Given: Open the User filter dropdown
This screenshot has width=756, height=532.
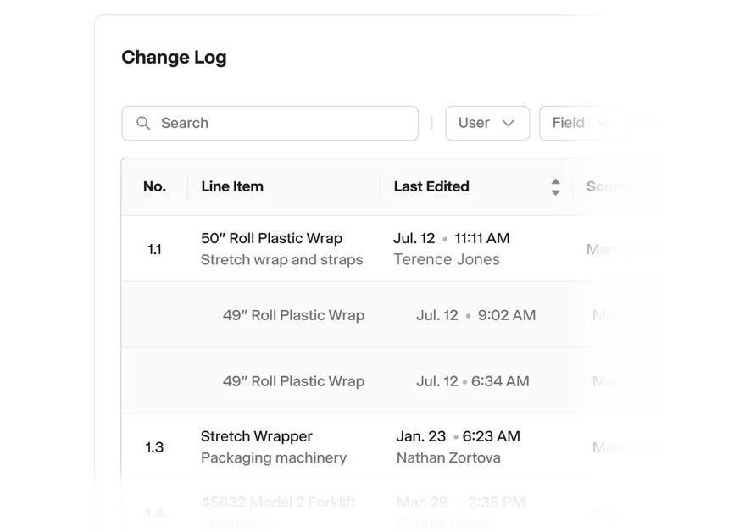Looking at the screenshot, I should pos(487,124).
